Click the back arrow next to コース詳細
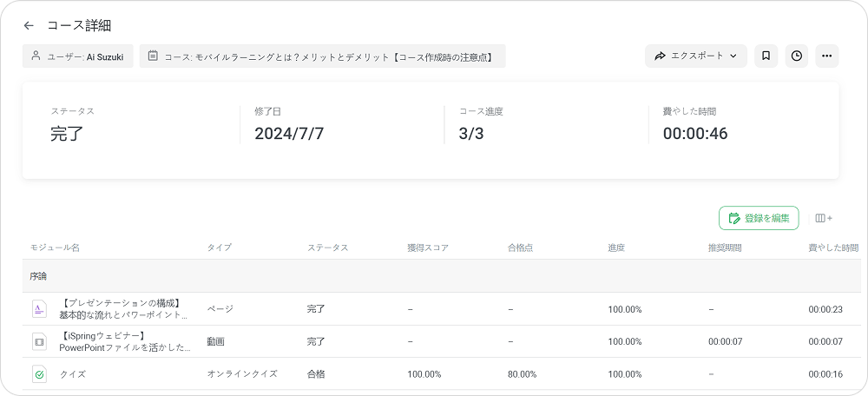Screen dimensions: 868x396 click(x=30, y=26)
